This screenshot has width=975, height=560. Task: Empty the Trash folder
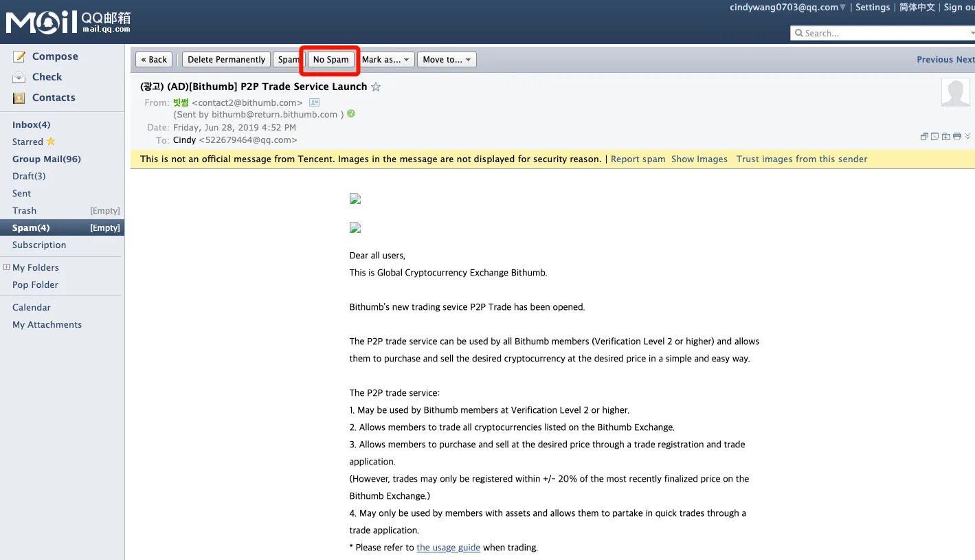pyautogui.click(x=105, y=211)
